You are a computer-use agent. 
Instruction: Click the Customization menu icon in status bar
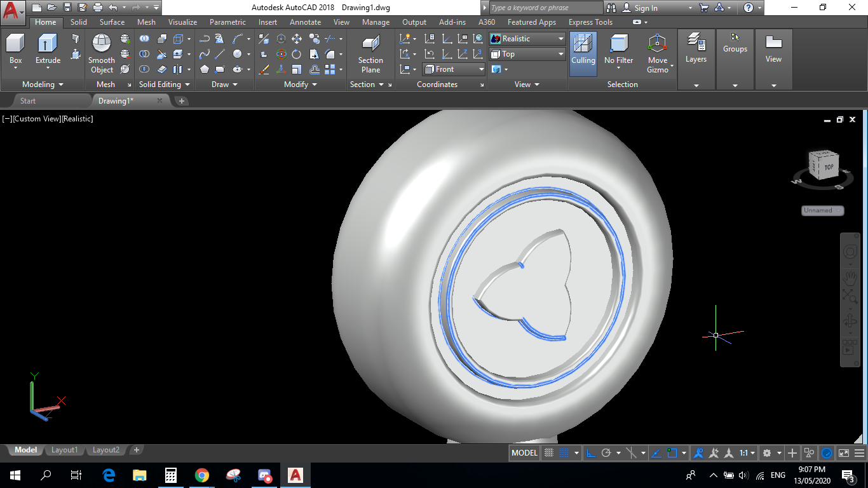pyautogui.click(x=859, y=453)
